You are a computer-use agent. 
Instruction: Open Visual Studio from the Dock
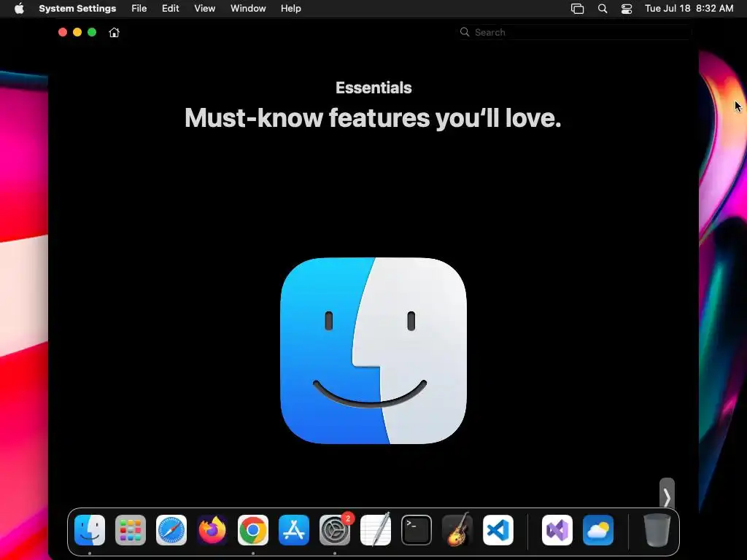tap(557, 530)
